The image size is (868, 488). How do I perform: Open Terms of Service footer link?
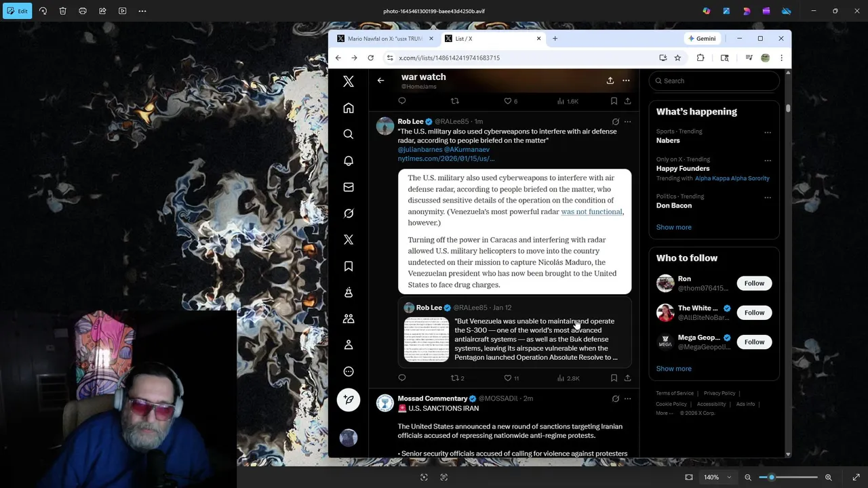pos(675,393)
